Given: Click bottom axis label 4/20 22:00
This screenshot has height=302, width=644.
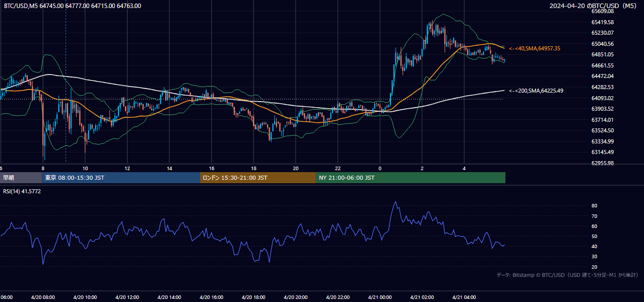Looking at the screenshot, I should [338, 297].
